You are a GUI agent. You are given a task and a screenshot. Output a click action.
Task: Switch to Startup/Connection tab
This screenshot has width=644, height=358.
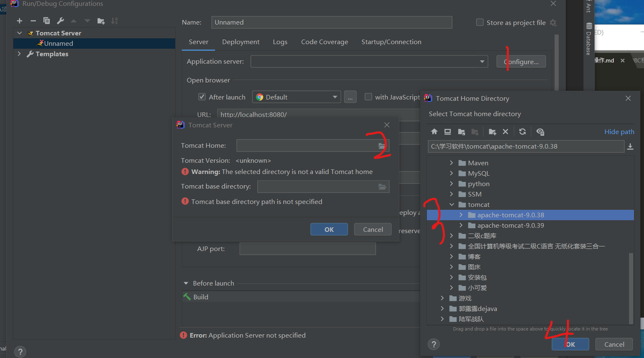coord(391,42)
